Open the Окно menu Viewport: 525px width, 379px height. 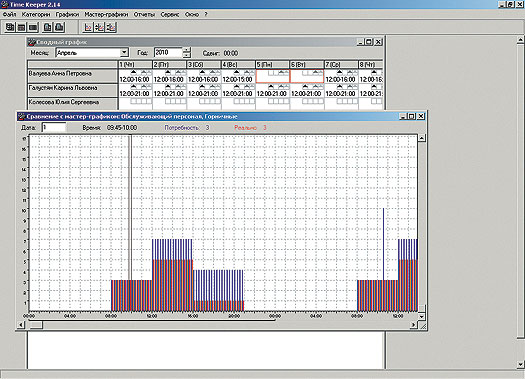coord(192,14)
